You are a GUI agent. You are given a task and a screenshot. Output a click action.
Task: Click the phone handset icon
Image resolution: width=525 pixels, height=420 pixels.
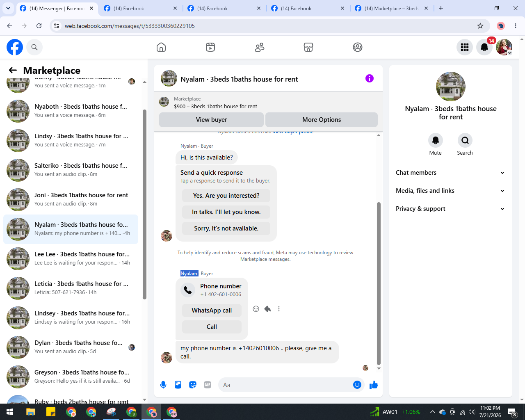coord(188,290)
